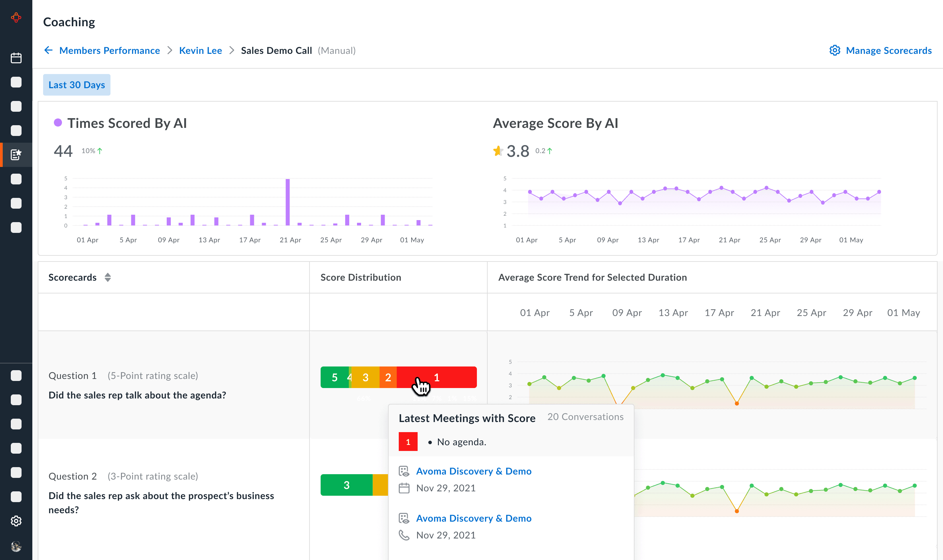Click the orange score 2 segment
Screen dimensions: 943x560
coord(388,377)
